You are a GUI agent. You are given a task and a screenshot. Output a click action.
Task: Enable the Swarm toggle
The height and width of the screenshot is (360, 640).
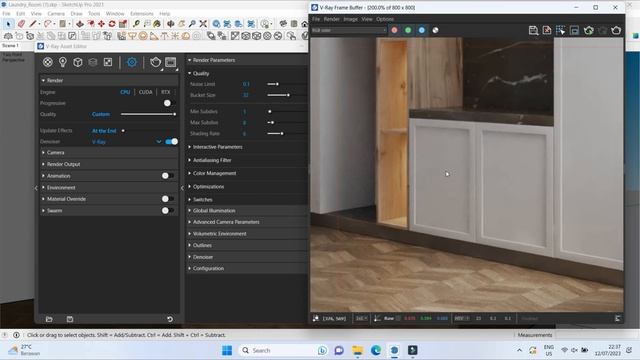coord(167,211)
